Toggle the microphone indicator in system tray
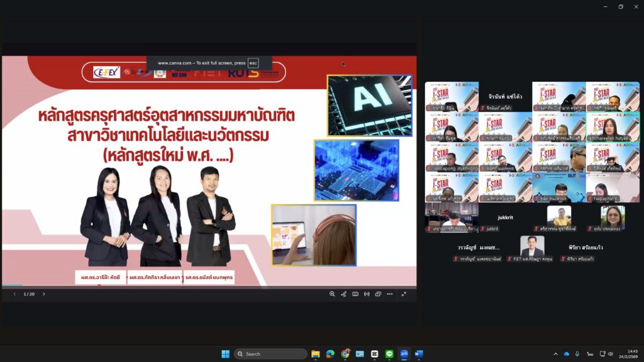Screen dimensions: 644x362 point(577,354)
